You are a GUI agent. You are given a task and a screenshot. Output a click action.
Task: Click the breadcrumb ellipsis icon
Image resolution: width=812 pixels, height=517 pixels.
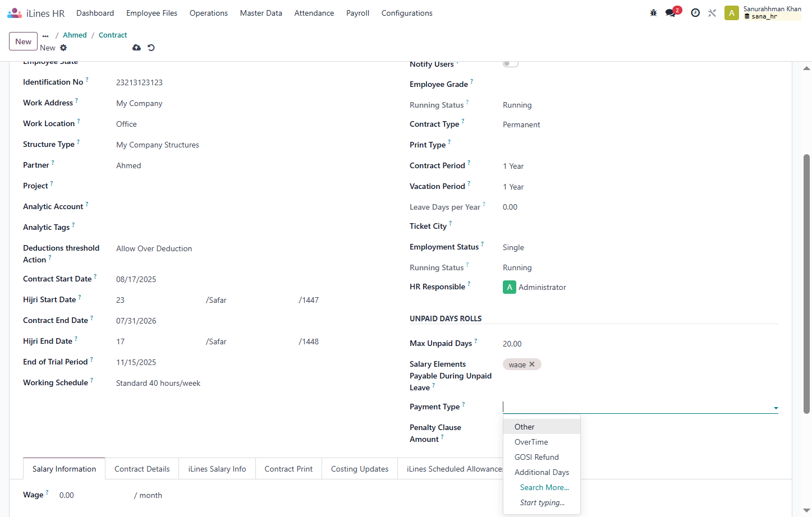pyautogui.click(x=45, y=36)
